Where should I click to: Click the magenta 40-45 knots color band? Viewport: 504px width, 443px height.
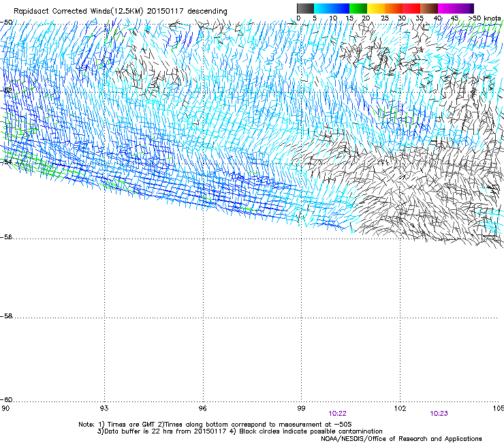(447, 8)
